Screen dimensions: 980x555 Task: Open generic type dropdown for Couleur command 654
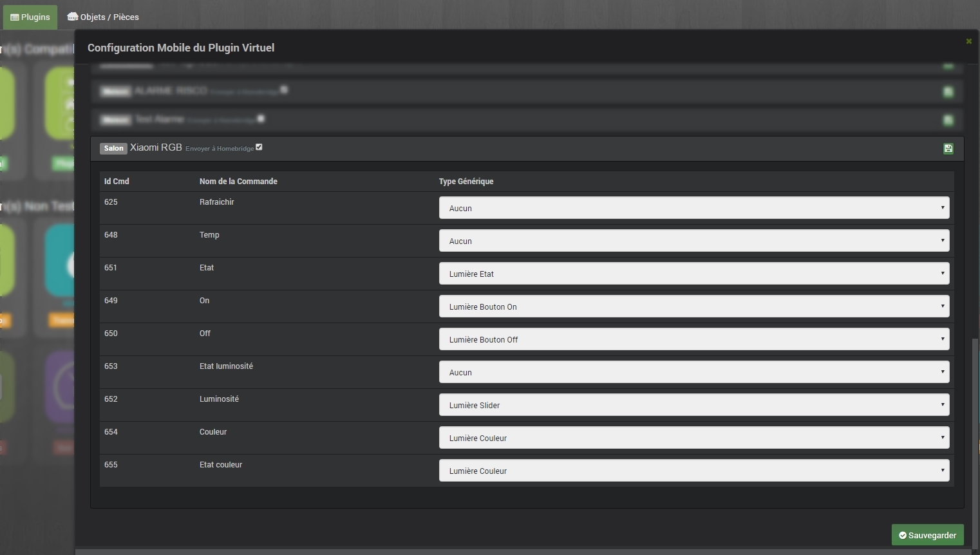694,438
